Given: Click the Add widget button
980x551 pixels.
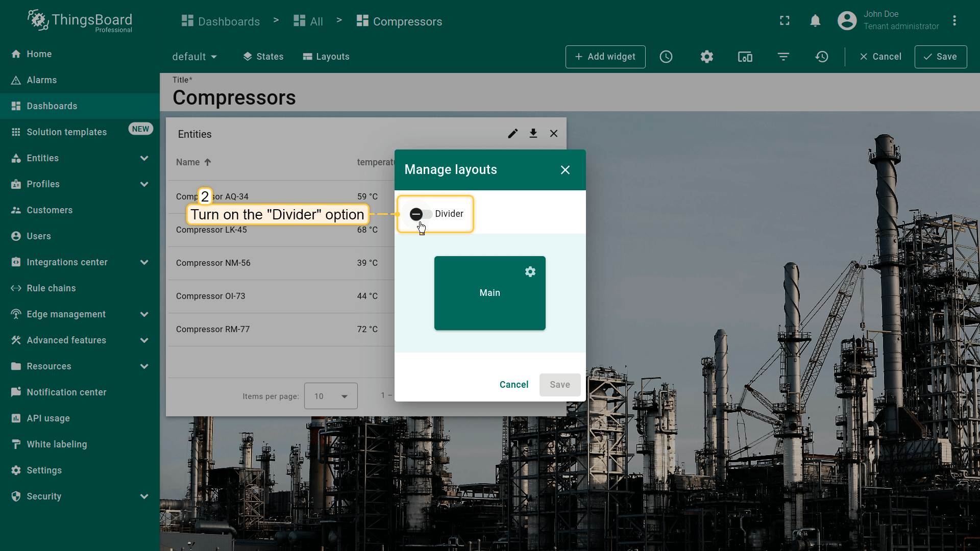Looking at the screenshot, I should coord(605,57).
